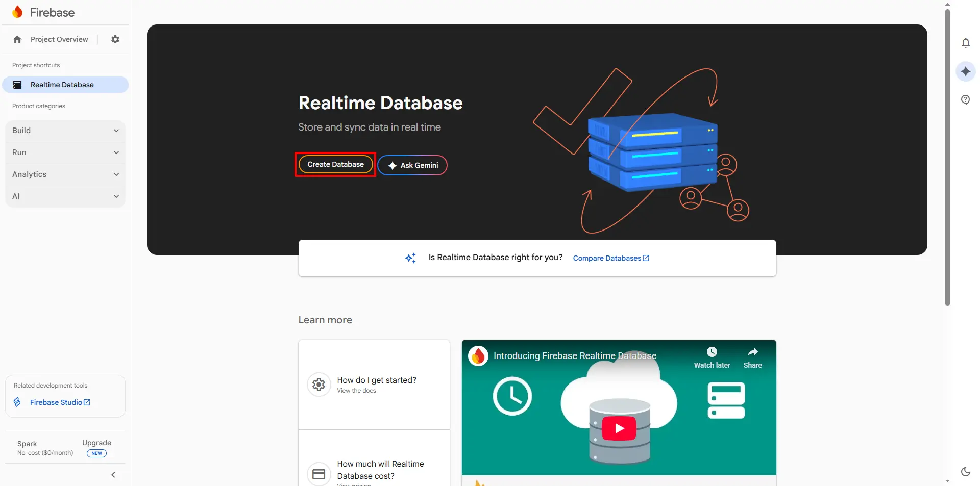Open the help question mark icon
The width and height of the screenshot is (980, 486).
tap(965, 99)
